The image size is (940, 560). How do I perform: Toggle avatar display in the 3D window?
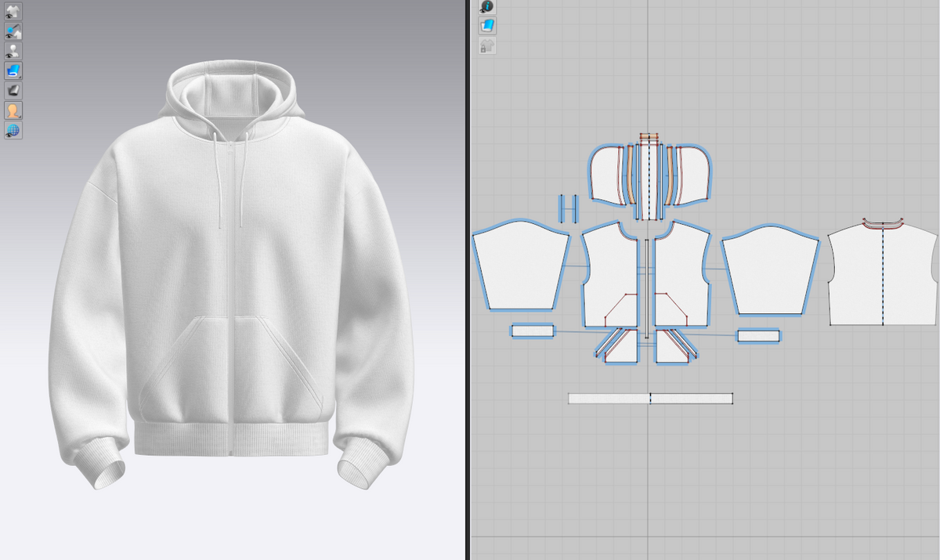point(13,51)
